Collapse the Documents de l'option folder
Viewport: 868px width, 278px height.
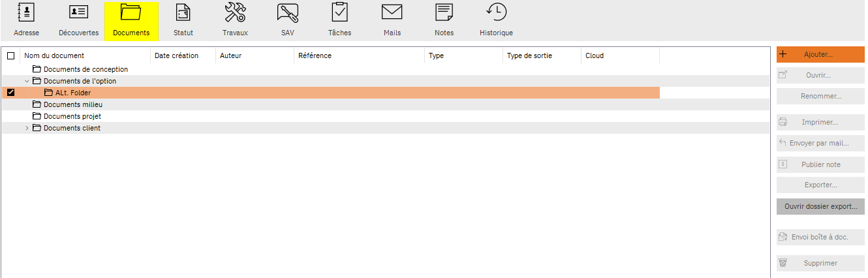point(27,81)
